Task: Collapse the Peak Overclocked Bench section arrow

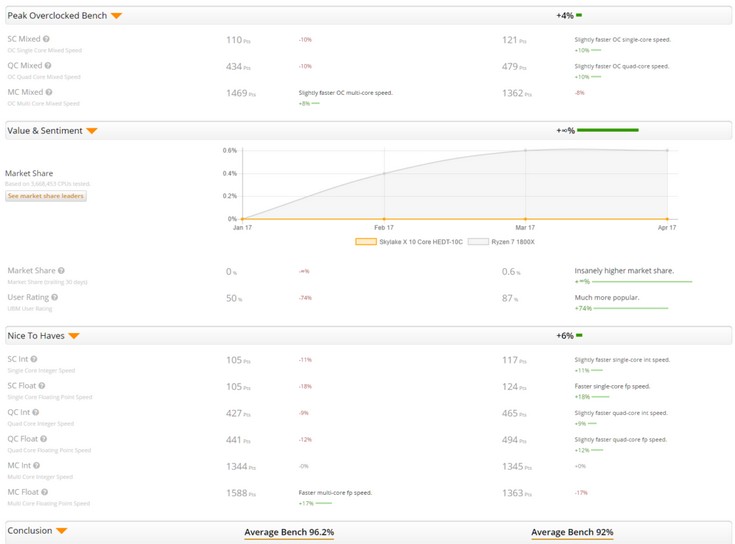Action: (x=116, y=16)
